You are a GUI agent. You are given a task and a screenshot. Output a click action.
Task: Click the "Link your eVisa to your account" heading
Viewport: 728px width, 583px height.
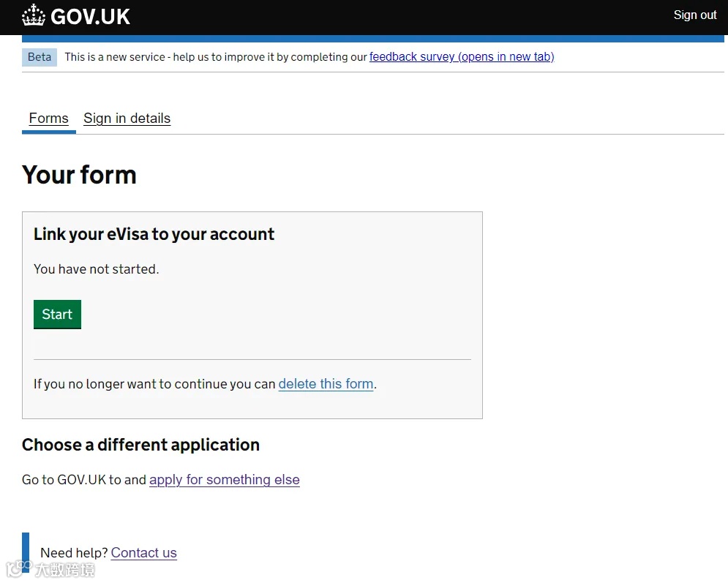[154, 234]
